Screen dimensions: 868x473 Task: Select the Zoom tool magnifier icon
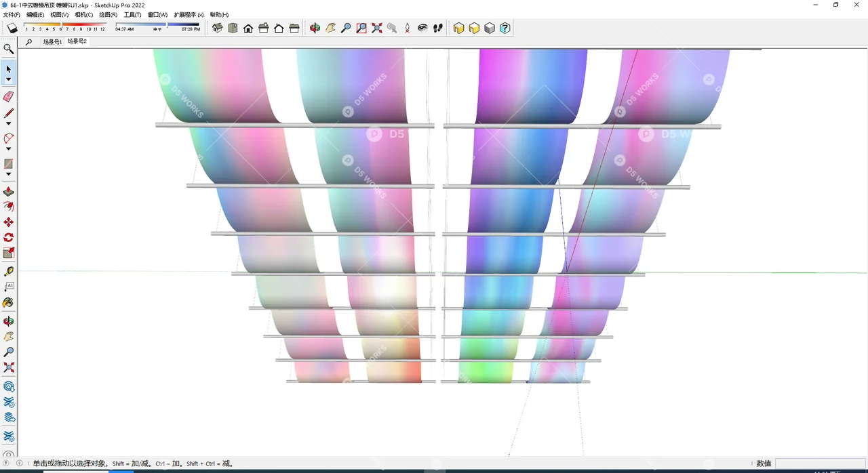point(346,28)
